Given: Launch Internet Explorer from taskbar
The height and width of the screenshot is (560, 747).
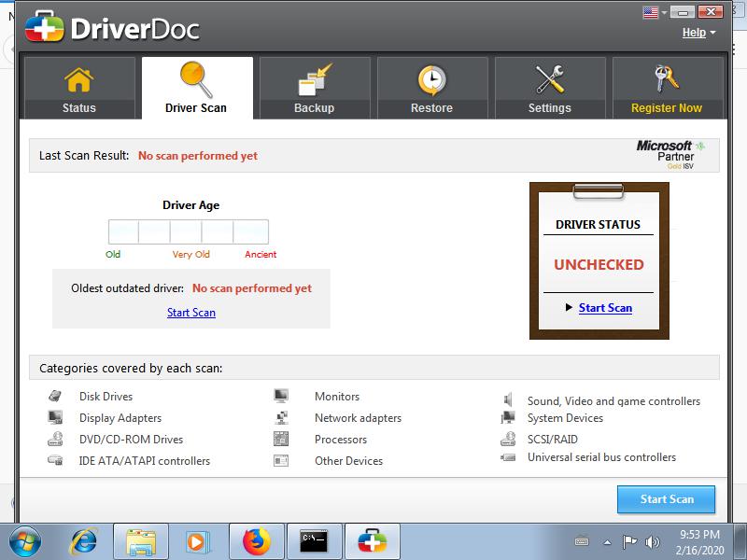Looking at the screenshot, I should pyautogui.click(x=84, y=542).
